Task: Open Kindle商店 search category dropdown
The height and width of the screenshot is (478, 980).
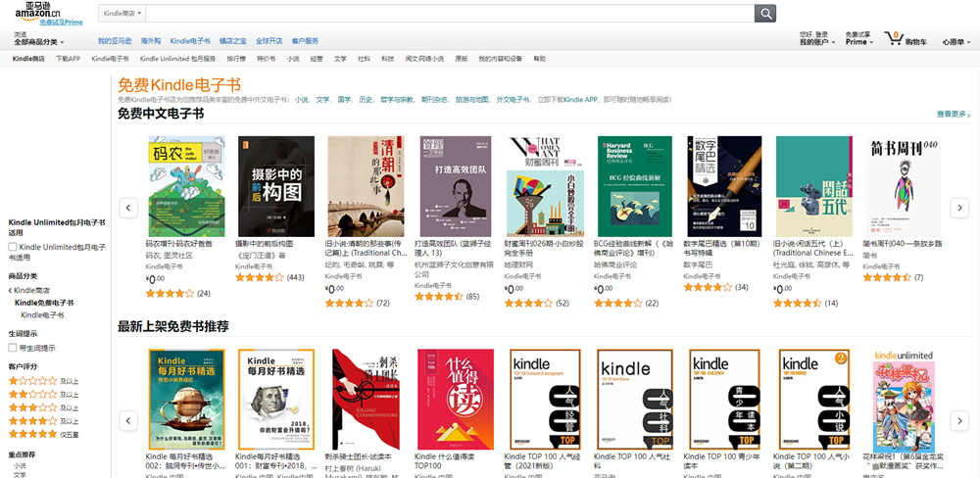Action: (x=122, y=13)
